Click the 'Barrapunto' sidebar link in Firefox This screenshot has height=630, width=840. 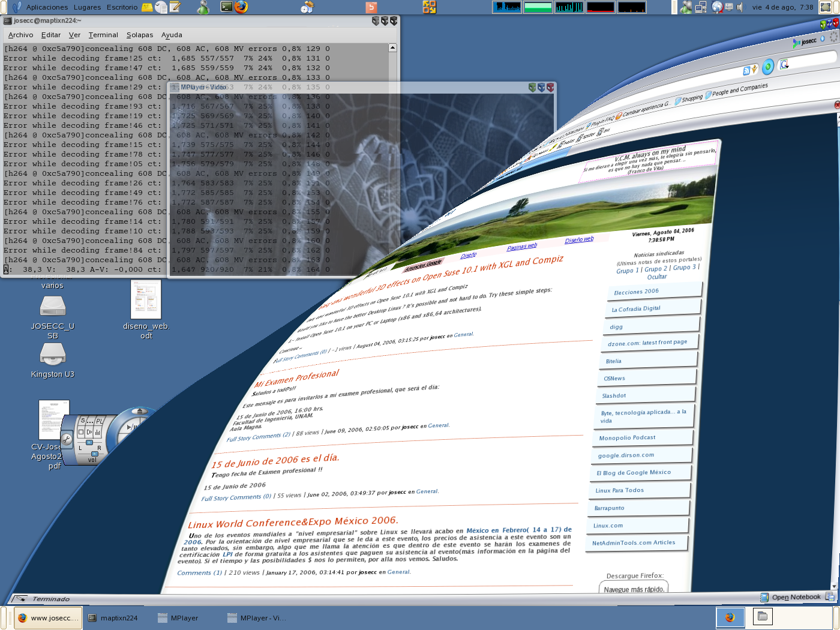609,508
